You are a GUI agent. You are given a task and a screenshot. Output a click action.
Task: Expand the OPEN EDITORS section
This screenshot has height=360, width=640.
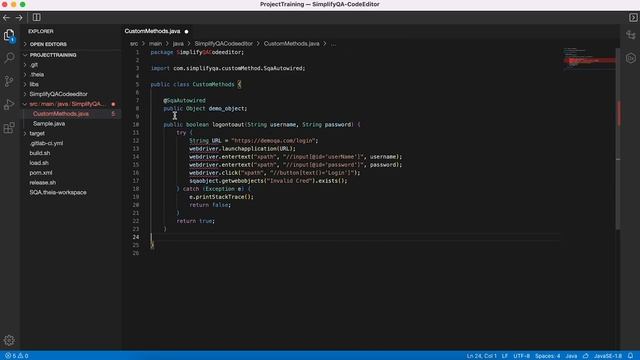click(48, 44)
